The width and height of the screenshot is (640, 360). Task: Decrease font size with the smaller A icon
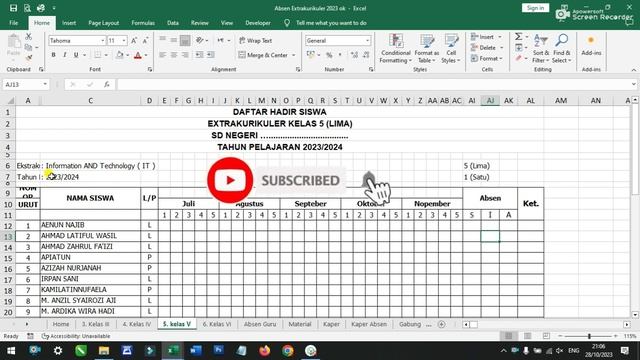145,40
